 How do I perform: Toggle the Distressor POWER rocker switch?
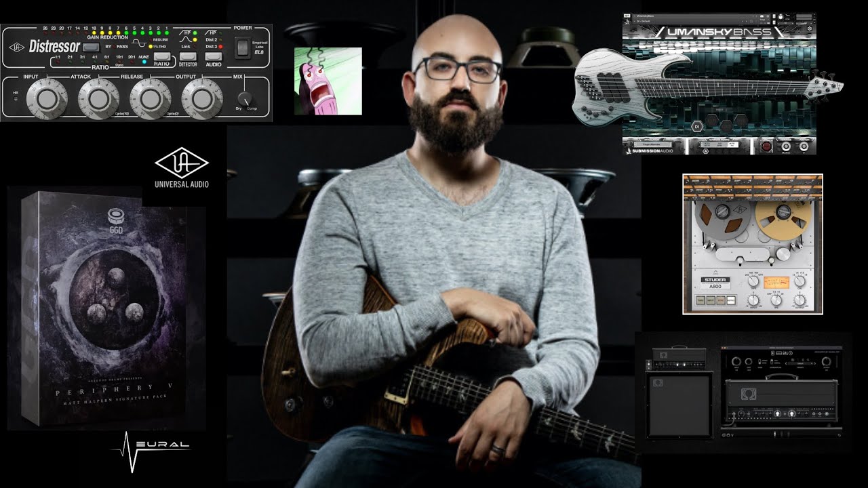click(243, 47)
